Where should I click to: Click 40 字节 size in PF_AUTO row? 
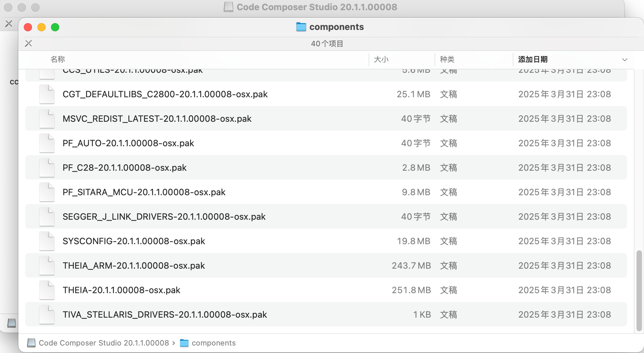click(416, 143)
